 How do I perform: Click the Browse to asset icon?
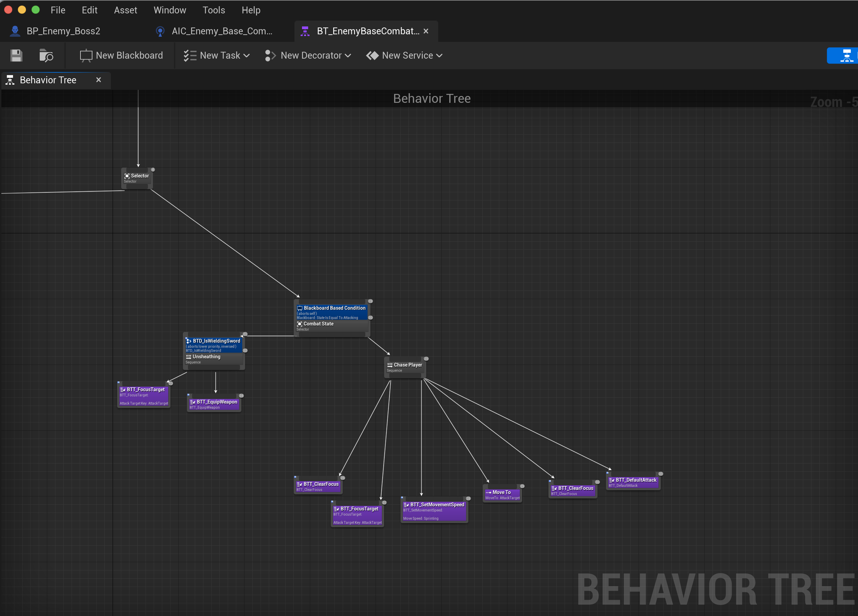(46, 56)
